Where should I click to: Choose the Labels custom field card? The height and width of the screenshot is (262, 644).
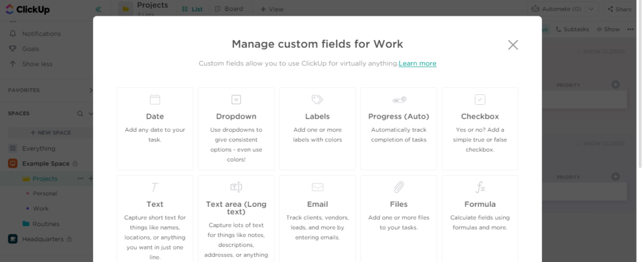(318, 129)
